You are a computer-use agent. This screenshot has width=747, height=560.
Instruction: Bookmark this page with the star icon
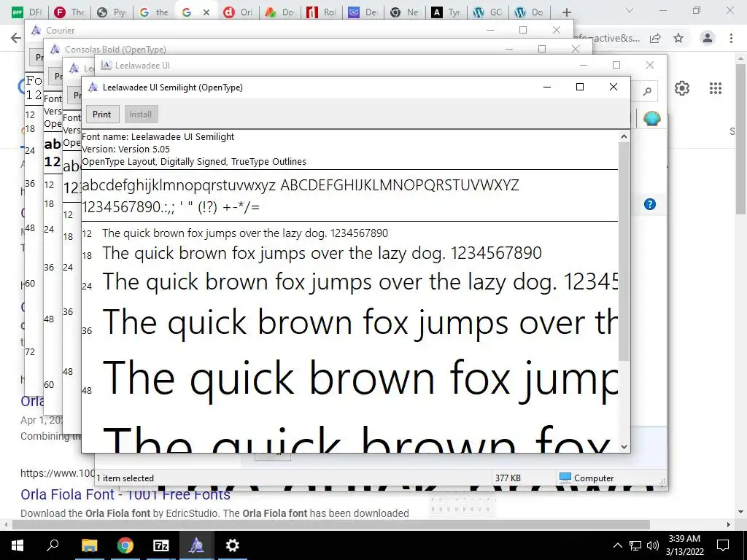click(x=678, y=38)
